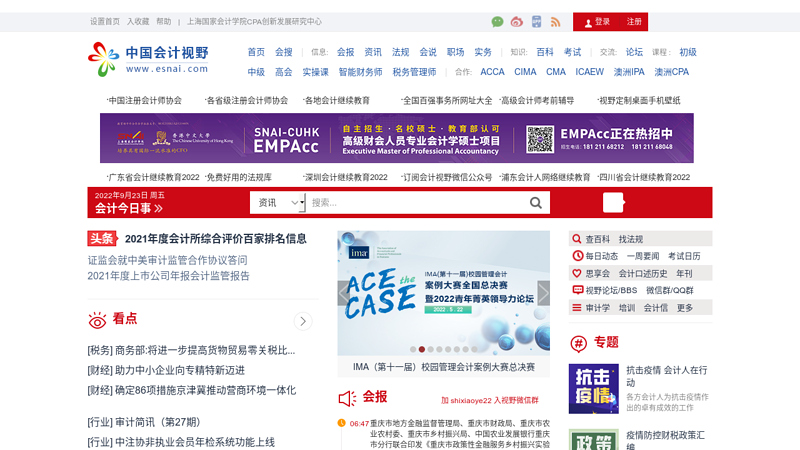Click the 专题 hash icon
This screenshot has width=800, height=450.
[x=579, y=344]
